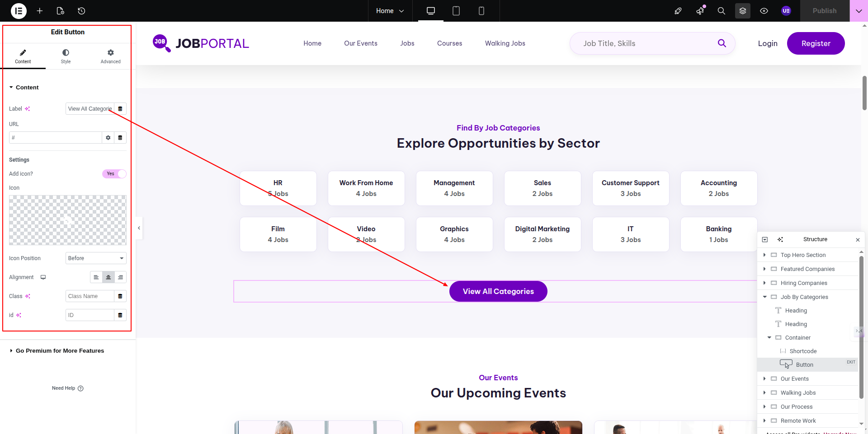
Task: Open the Icon Position dropdown
Action: [x=96, y=258]
